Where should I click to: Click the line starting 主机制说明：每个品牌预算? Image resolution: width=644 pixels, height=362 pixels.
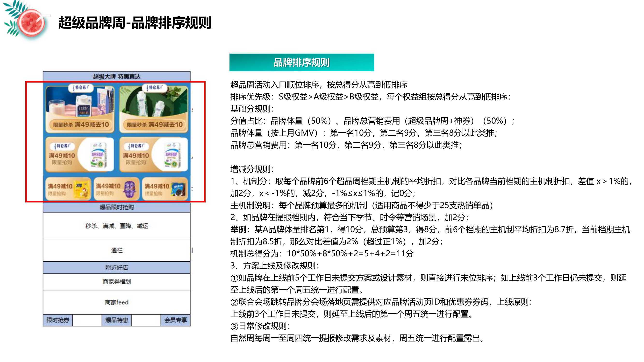[362, 205]
